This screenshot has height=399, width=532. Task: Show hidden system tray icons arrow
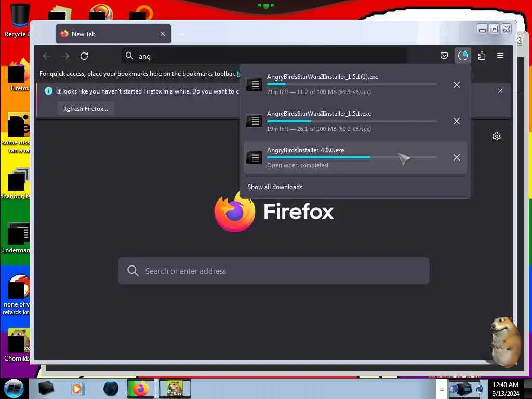click(442, 389)
